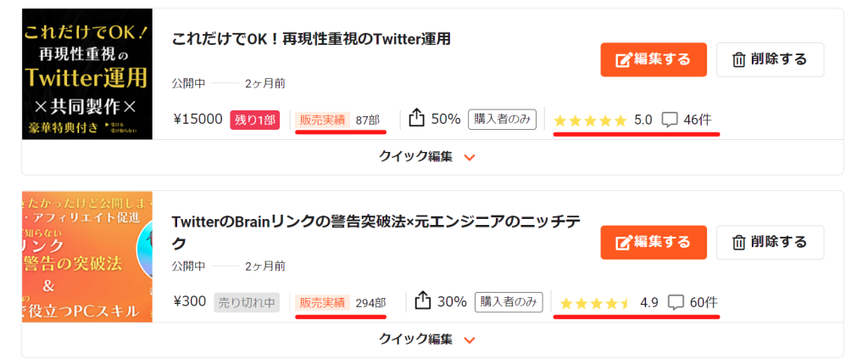Delete the Twitter運用 article
This screenshot has height=359, width=868.
click(x=769, y=59)
